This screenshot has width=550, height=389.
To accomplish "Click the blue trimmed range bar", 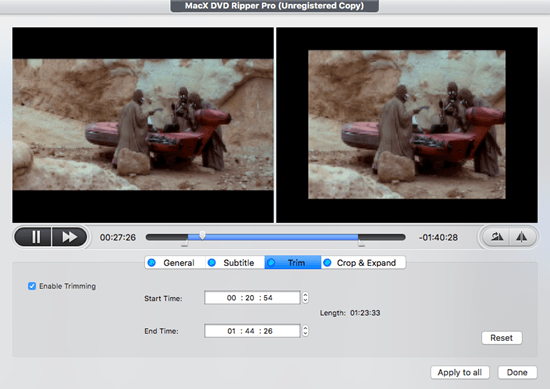I will click(273, 237).
